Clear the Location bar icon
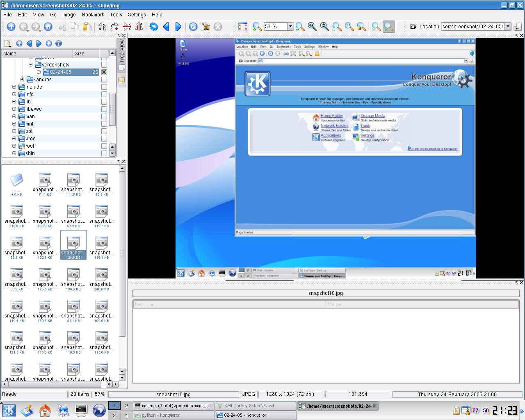 pos(413,27)
